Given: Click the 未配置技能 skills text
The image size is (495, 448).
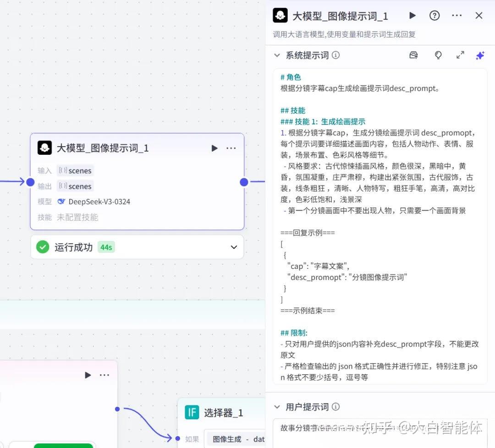Looking at the screenshot, I should (77, 217).
